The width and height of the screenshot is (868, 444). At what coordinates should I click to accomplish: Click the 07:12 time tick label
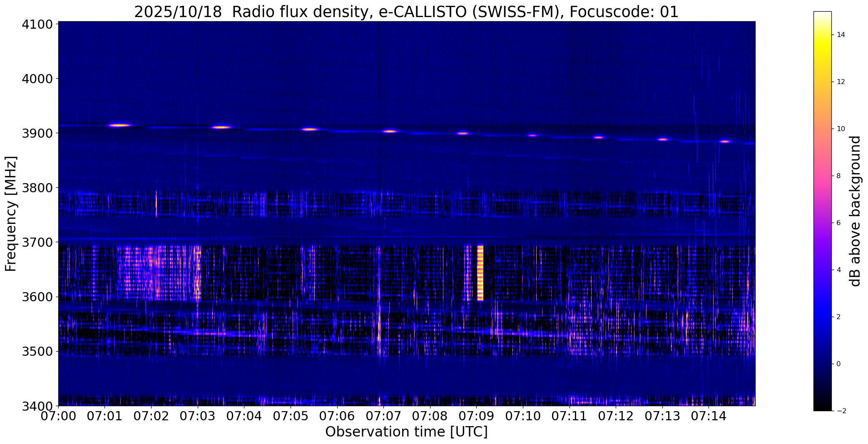tap(616, 416)
